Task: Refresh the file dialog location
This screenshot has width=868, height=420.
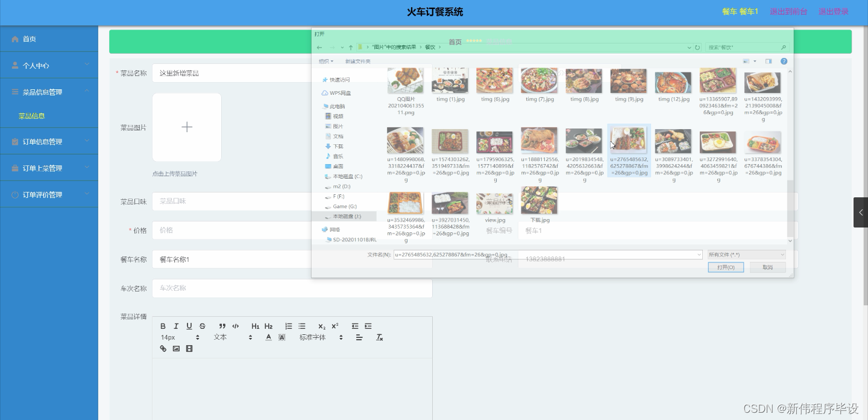Action: [698, 47]
